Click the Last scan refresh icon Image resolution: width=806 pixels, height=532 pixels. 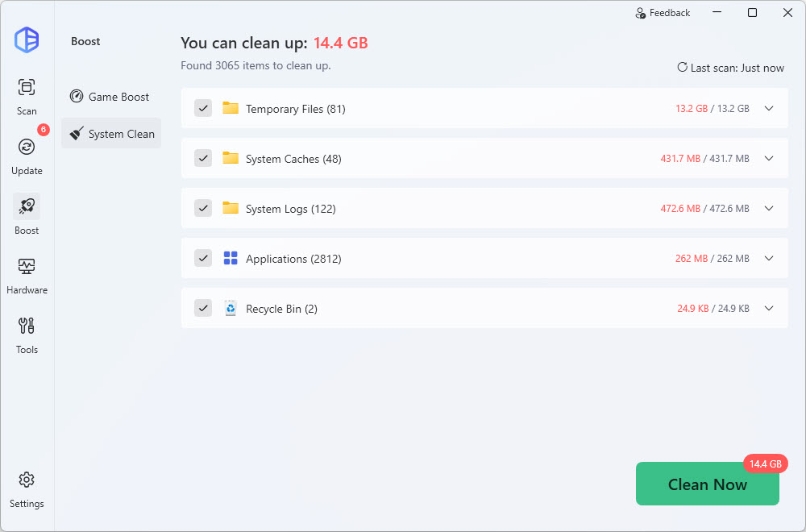682,68
